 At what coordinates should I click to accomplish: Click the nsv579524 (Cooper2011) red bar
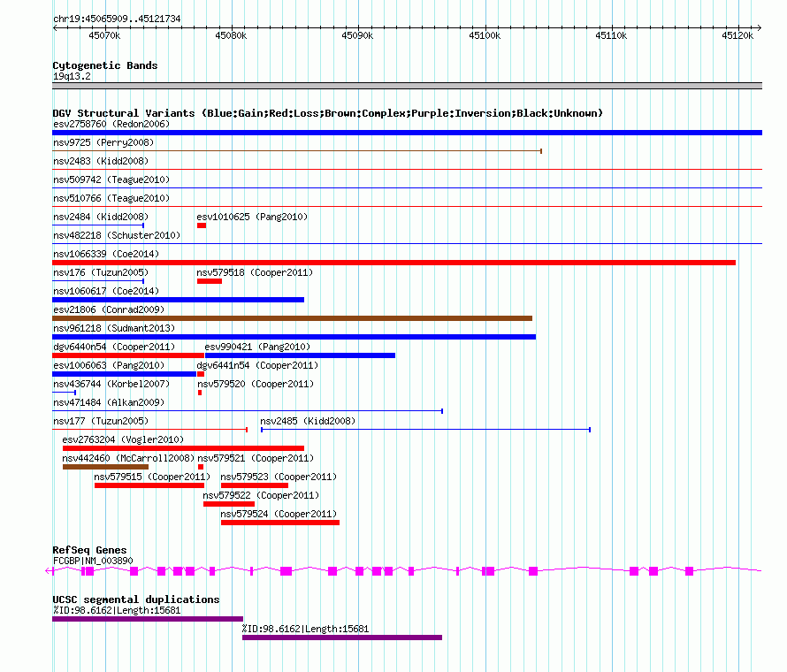tap(280, 523)
